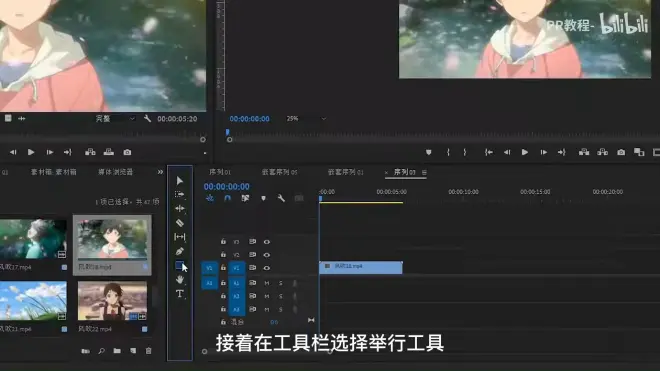Expand hidden project panel tabs chevron
The height and width of the screenshot is (371, 660).
tap(160, 172)
